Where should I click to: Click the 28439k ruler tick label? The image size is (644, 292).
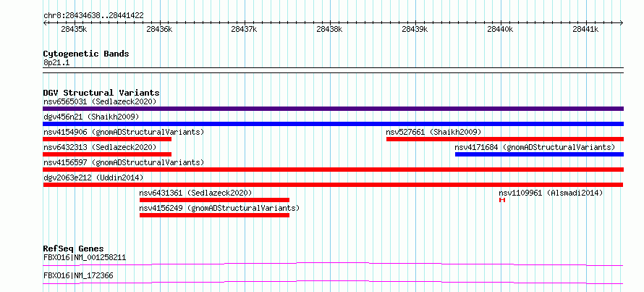(x=415, y=29)
